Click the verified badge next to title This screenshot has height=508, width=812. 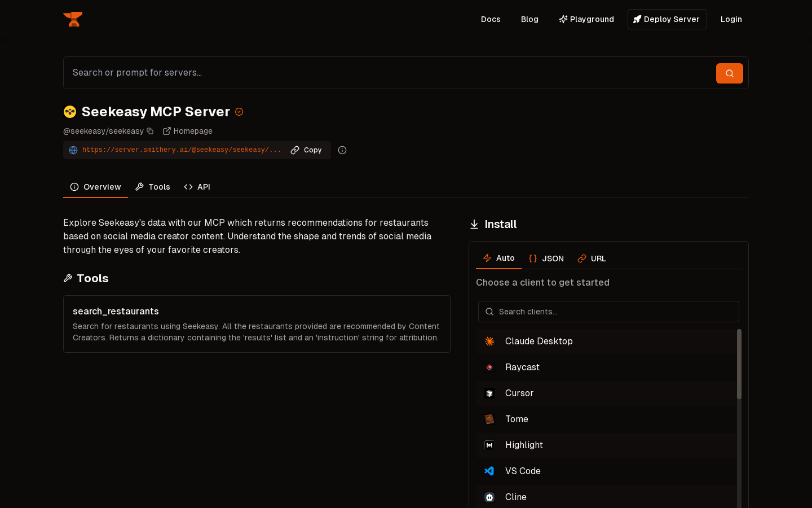tap(239, 112)
